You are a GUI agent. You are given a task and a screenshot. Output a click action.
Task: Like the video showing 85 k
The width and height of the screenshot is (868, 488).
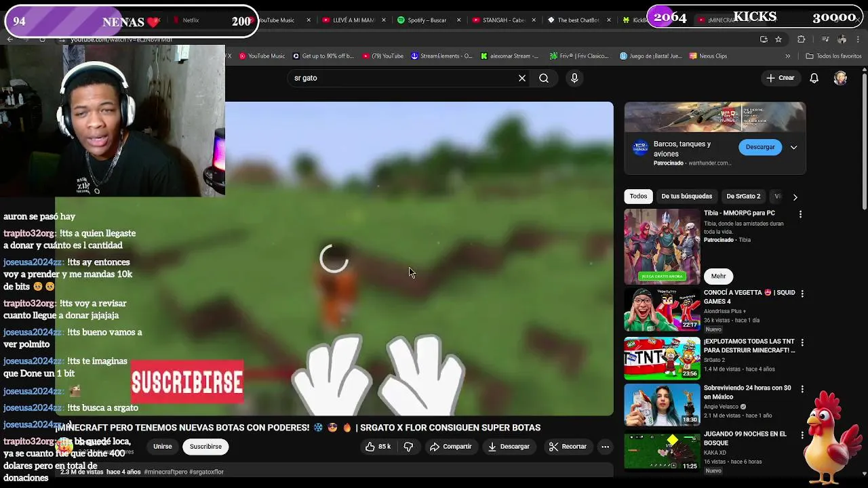[x=378, y=447]
